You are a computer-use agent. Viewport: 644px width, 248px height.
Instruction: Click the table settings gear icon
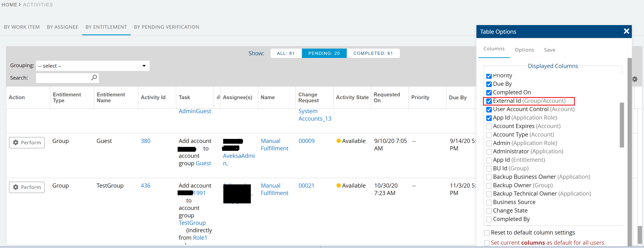634,79
